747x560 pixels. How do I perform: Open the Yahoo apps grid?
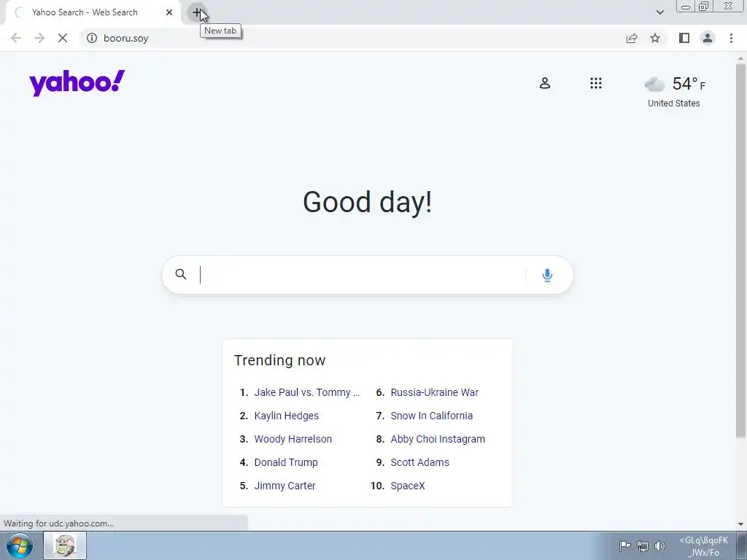tap(595, 83)
